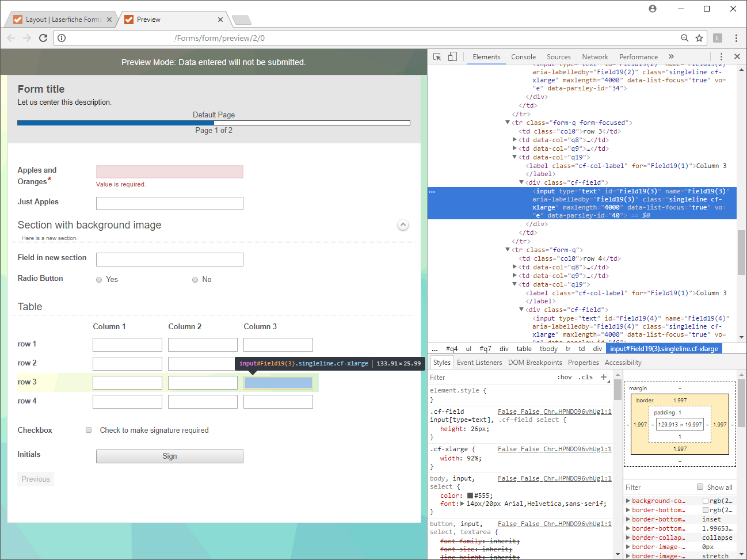Click the bookmark star in the address bar
This screenshot has height=560, width=747.
coord(699,38)
